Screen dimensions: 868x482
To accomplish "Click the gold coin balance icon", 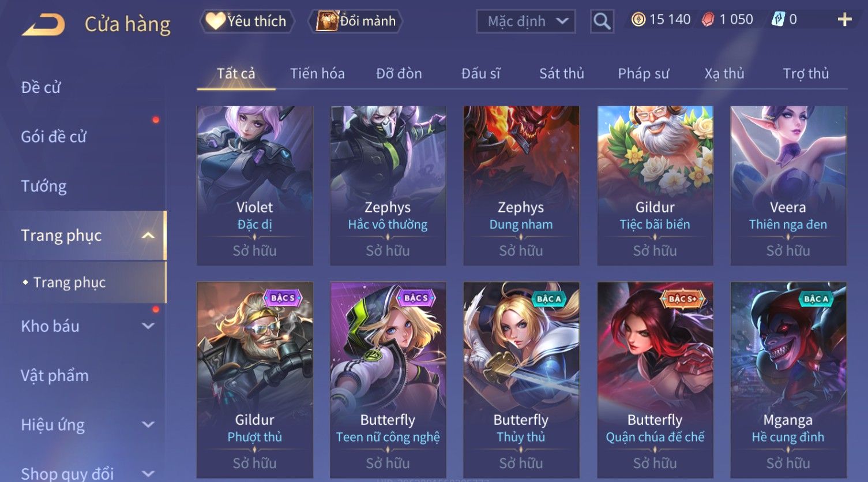I will [638, 20].
